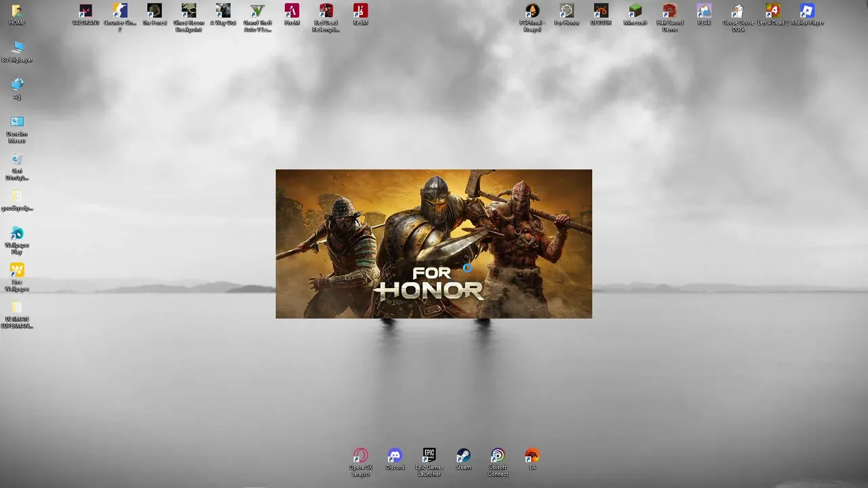Open the Ubisoft Connect shortcut

[498, 455]
